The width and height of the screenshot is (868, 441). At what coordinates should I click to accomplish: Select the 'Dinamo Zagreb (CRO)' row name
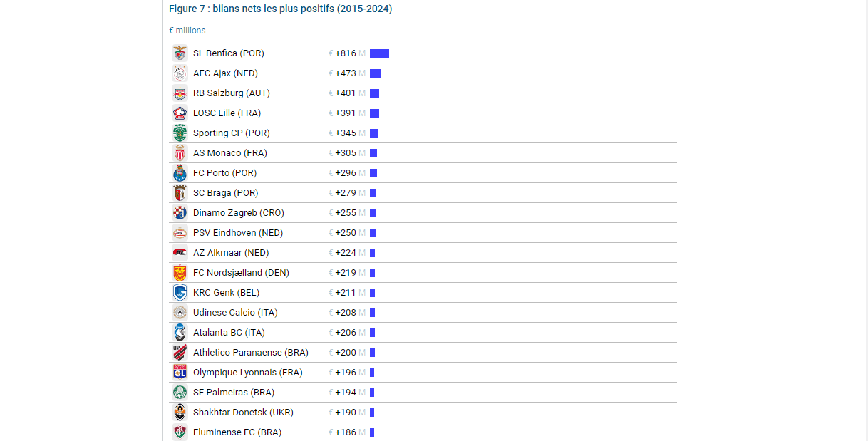pos(239,213)
